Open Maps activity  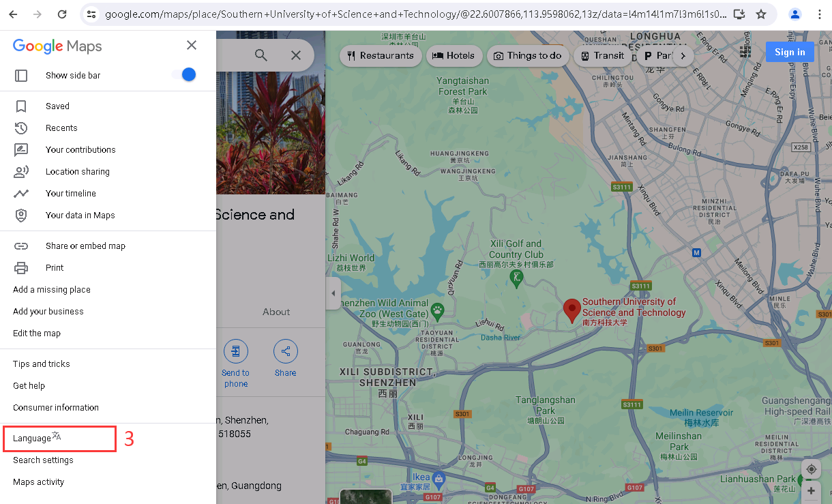pyautogui.click(x=39, y=482)
